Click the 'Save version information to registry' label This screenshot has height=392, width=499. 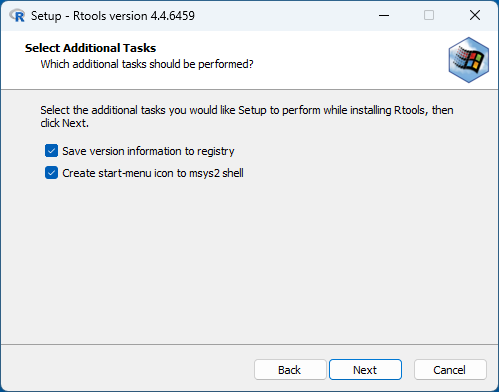pyautogui.click(x=148, y=151)
